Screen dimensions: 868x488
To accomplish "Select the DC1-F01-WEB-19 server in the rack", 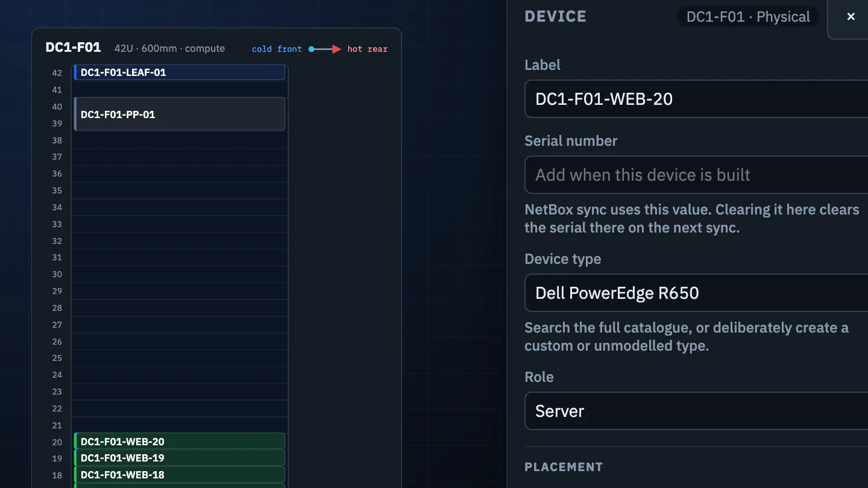I will point(180,458).
